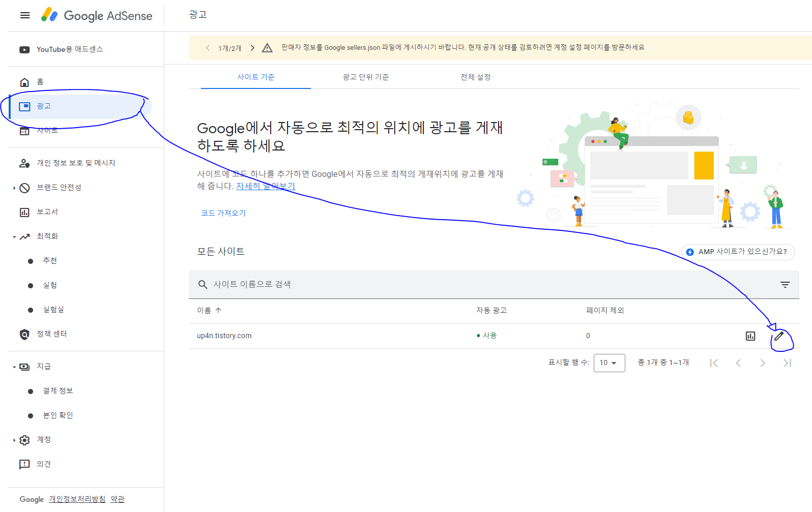812x512 pixels.
Task: Collapse the 최적화 section arrow
Action: tap(14, 236)
